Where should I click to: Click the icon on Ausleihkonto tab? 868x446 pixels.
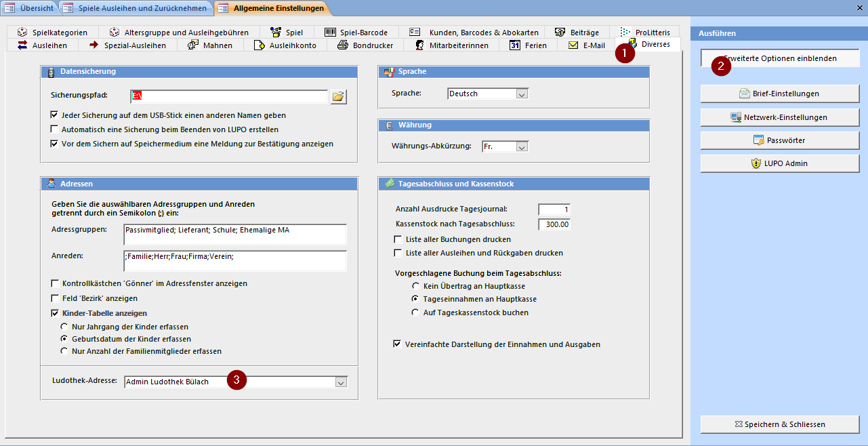pos(259,45)
